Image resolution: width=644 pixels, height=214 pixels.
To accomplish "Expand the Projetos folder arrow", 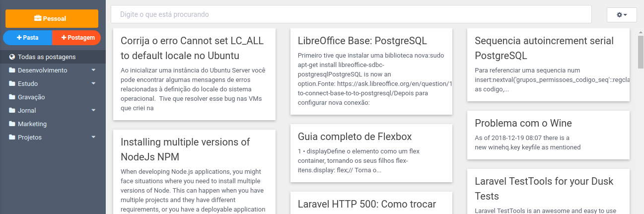I will 93,137.
